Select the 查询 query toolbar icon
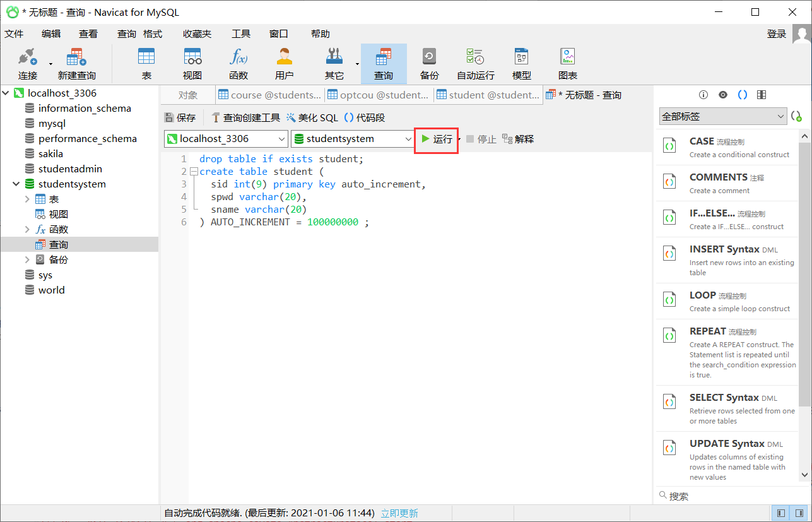Screen dimensions: 812x522 [x=384, y=64]
